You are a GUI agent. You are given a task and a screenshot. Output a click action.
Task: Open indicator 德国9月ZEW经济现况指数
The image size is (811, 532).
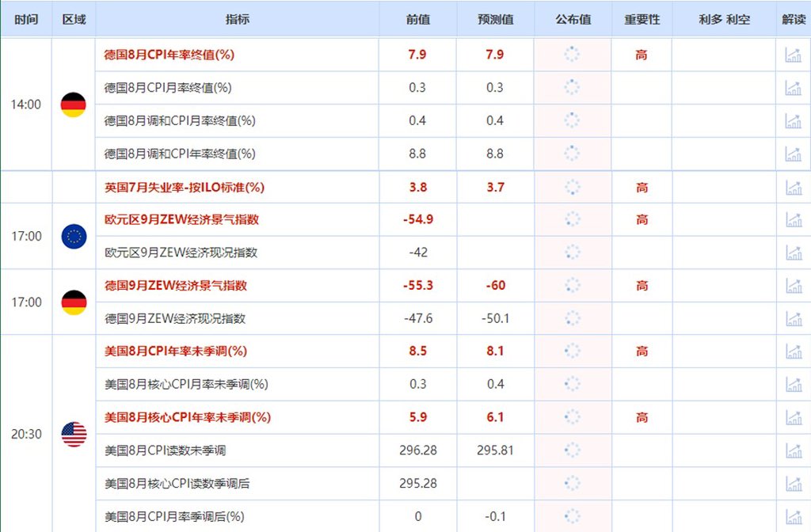(175, 318)
